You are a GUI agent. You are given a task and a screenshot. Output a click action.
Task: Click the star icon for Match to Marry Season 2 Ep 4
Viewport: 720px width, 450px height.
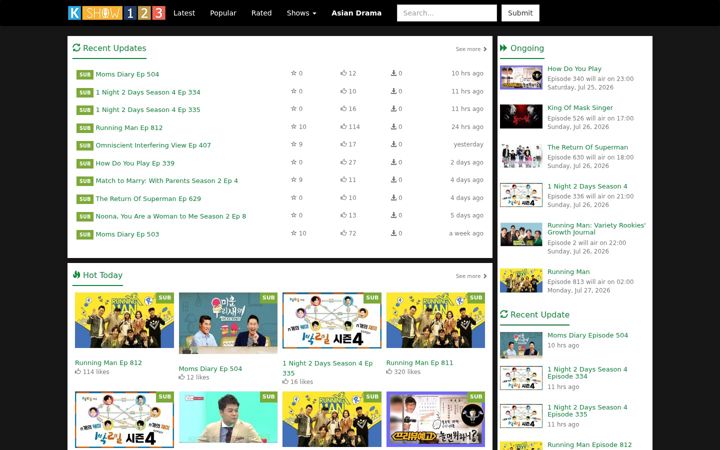coord(293,180)
